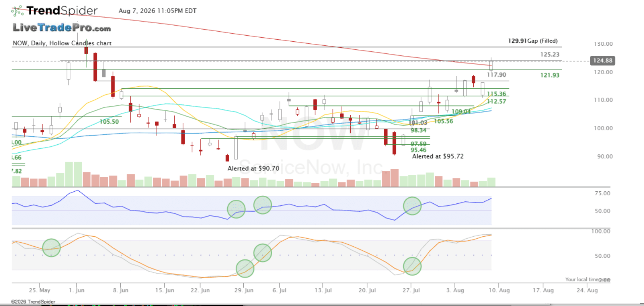Click the '129.91 Gap (Filled)' annotation
This screenshot has width=644, height=306.
(x=533, y=41)
